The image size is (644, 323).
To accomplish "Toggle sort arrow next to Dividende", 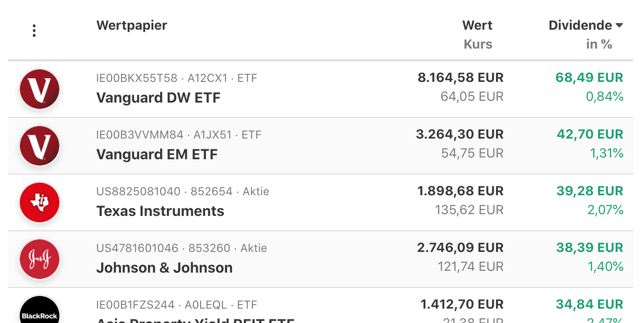I will [619, 26].
